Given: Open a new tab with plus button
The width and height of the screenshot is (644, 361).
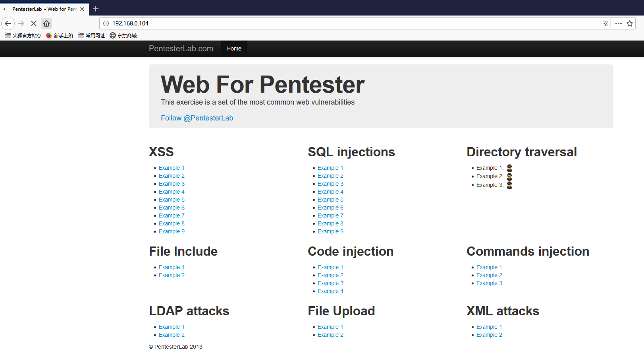Looking at the screenshot, I should [96, 9].
